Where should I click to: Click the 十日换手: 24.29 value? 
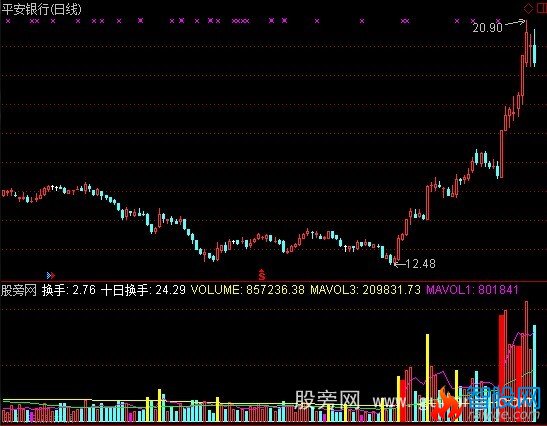pos(143,290)
